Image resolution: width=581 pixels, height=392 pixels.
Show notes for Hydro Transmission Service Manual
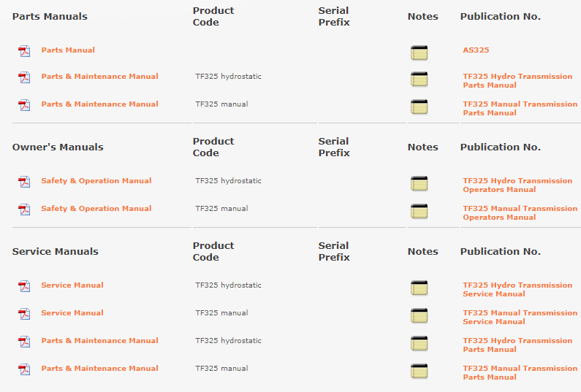coord(419,288)
